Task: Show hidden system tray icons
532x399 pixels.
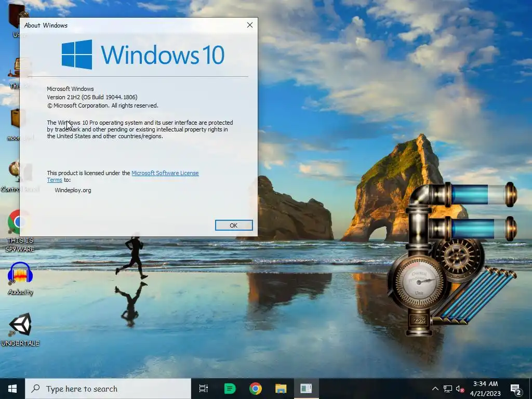Action: tap(435, 389)
